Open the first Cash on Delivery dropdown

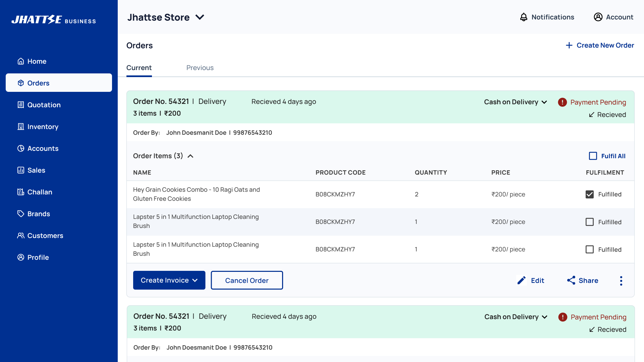click(x=515, y=102)
